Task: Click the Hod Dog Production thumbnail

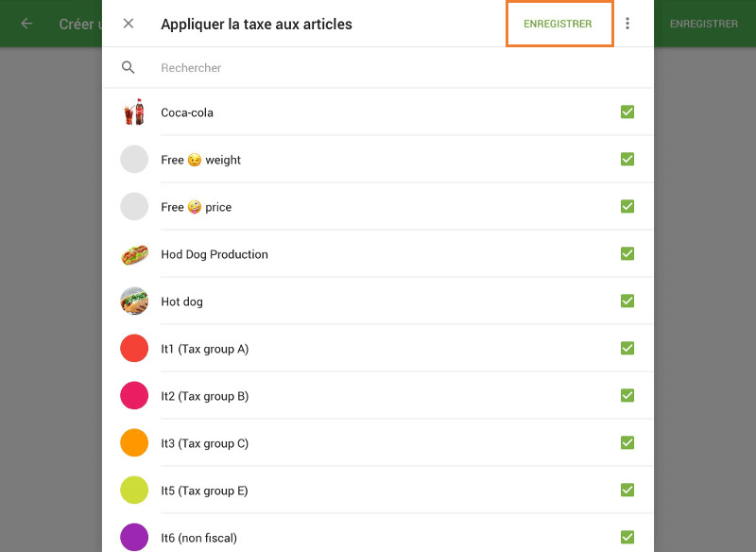Action: (134, 253)
